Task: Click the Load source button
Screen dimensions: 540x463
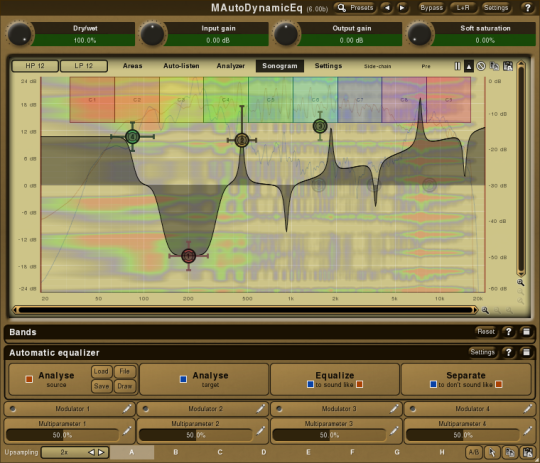Action: tap(101, 371)
